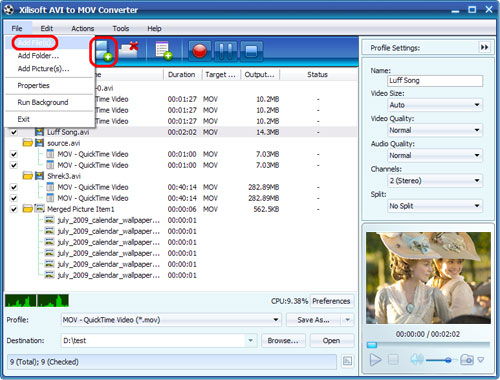The width and height of the screenshot is (500, 380).
Task: Click the Add Profile toolbar icon
Action: [164, 51]
